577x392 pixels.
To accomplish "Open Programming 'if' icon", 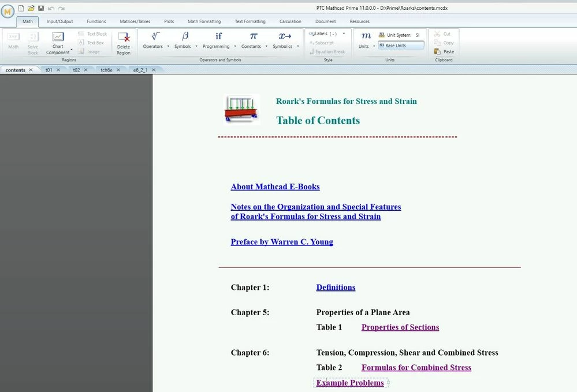I will click(218, 36).
